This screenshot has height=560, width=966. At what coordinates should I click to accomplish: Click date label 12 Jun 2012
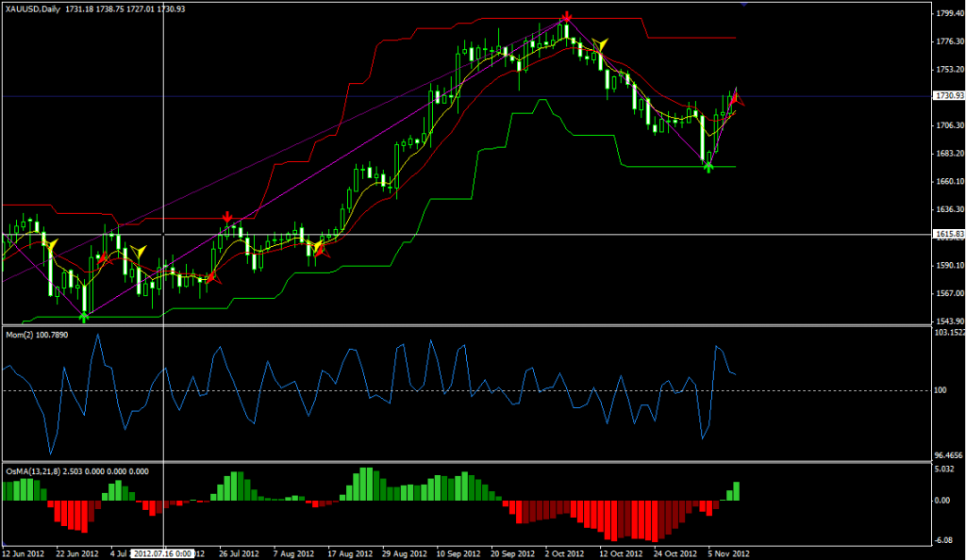pyautogui.click(x=23, y=553)
